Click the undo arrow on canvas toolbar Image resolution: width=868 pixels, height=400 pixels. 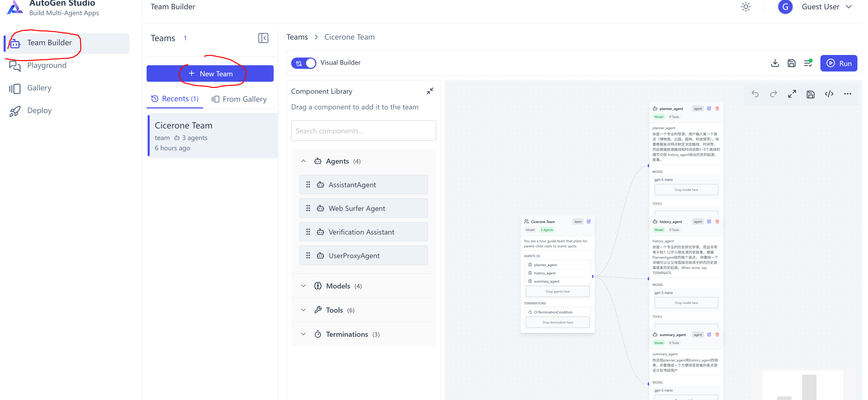(x=755, y=94)
